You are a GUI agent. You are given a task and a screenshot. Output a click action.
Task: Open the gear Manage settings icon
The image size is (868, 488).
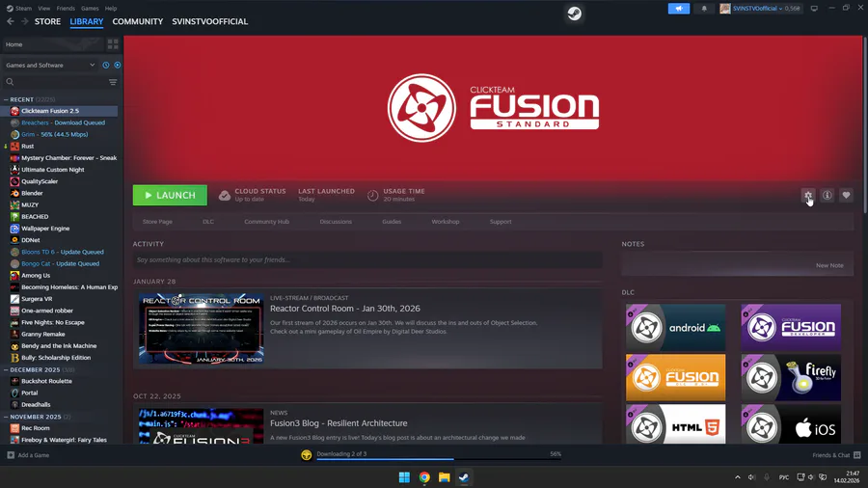(808, 196)
